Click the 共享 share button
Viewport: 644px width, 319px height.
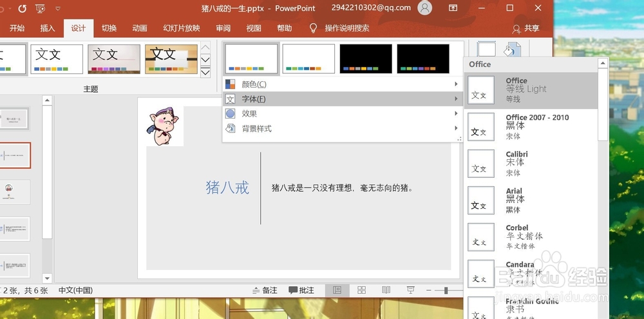526,28
